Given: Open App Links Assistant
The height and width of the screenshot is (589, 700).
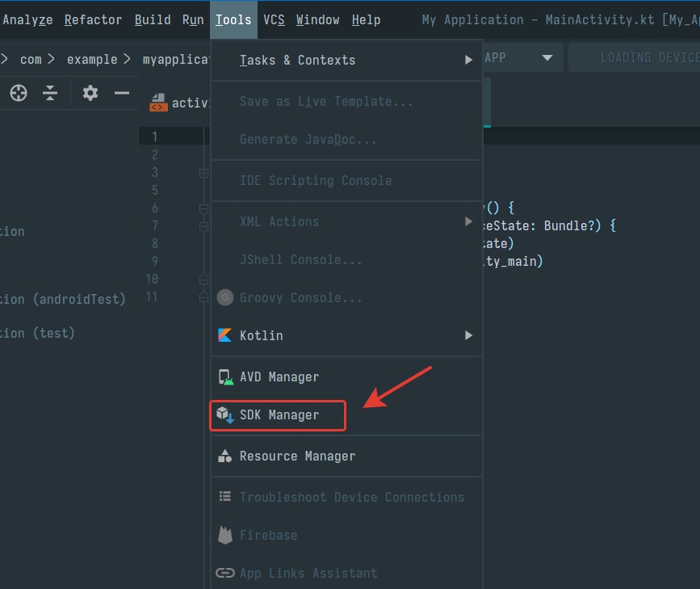Looking at the screenshot, I should pos(347,574).
